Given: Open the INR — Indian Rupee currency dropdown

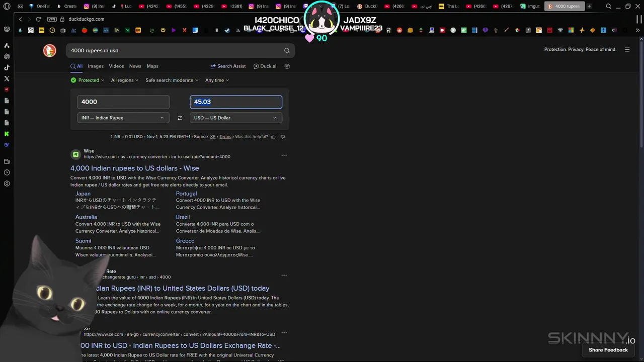Looking at the screenshot, I should [x=123, y=118].
